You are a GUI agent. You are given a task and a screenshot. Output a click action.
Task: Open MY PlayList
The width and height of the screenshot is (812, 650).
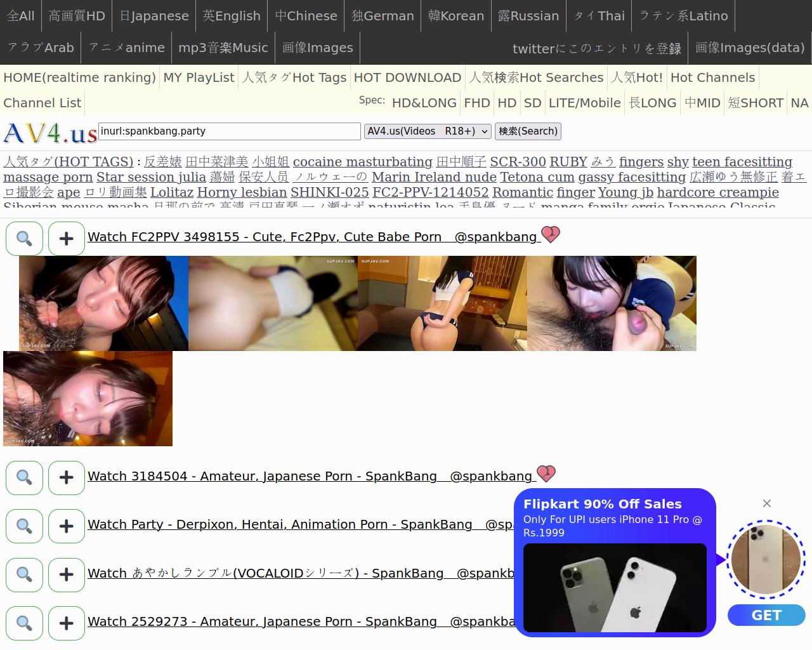199,77
